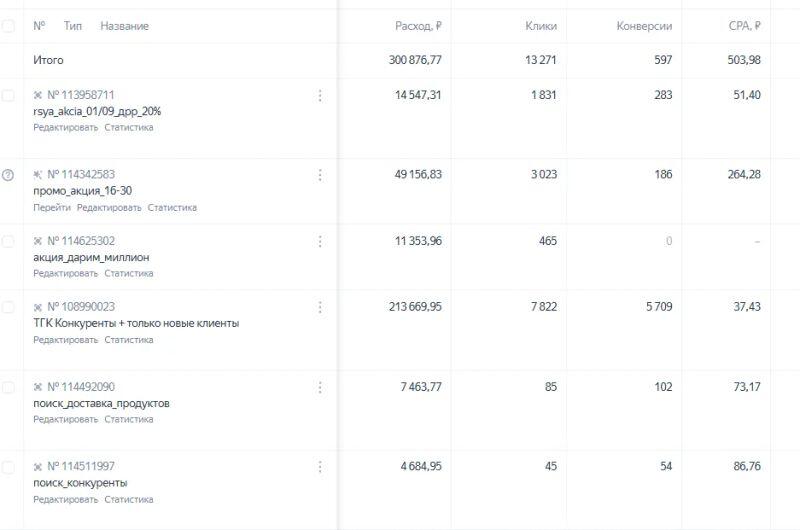
Task: Open Статистика for поиск_доставка_продуктов
Action: coord(129,419)
